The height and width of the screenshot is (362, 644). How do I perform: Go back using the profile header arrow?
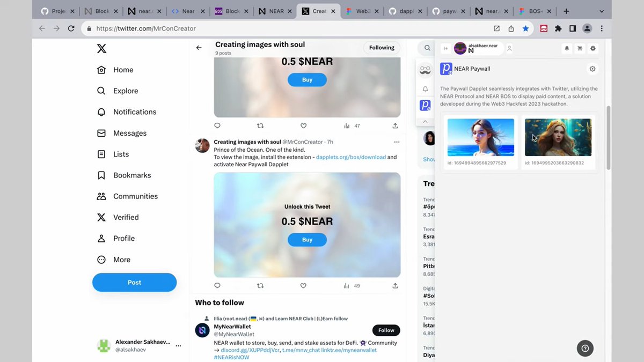[x=199, y=48]
